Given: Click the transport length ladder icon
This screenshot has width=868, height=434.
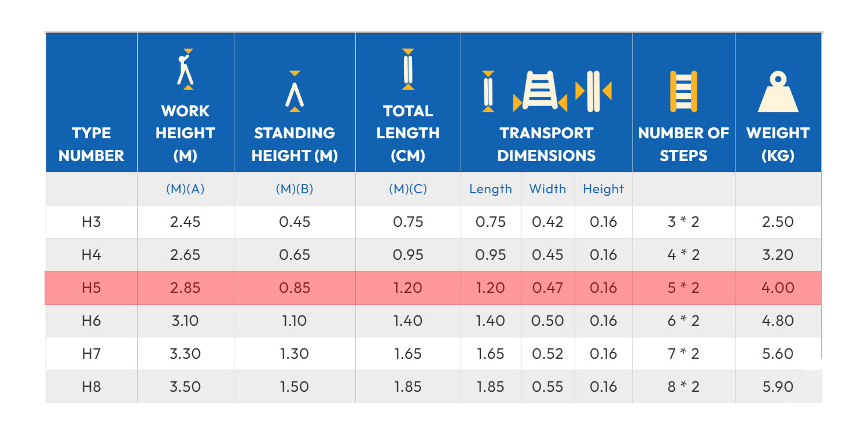Looking at the screenshot, I should tap(488, 91).
